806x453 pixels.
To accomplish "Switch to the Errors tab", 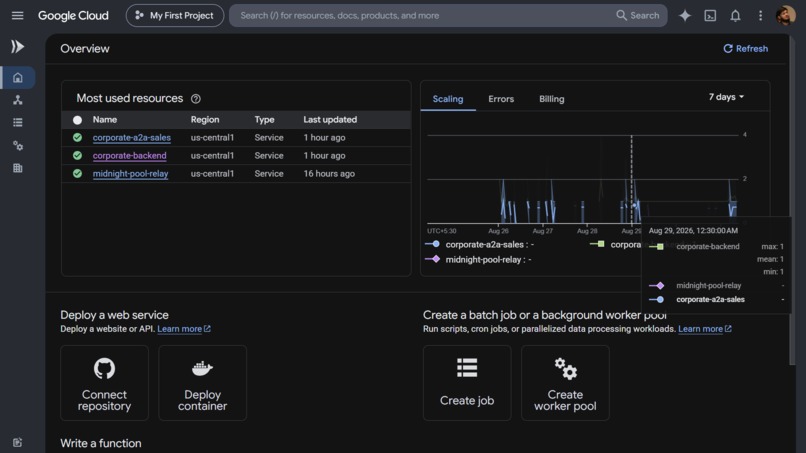I will pos(501,99).
